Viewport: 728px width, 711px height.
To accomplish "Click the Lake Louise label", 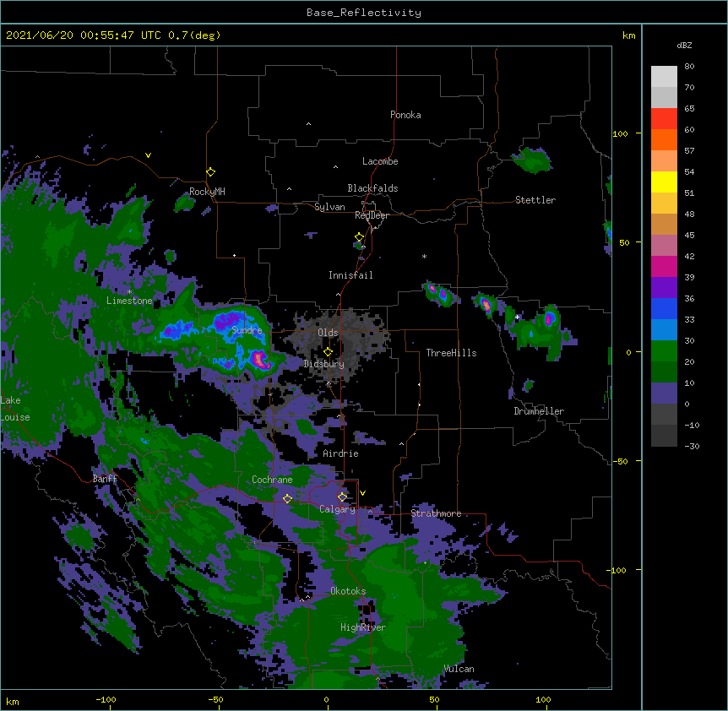I will [15, 409].
